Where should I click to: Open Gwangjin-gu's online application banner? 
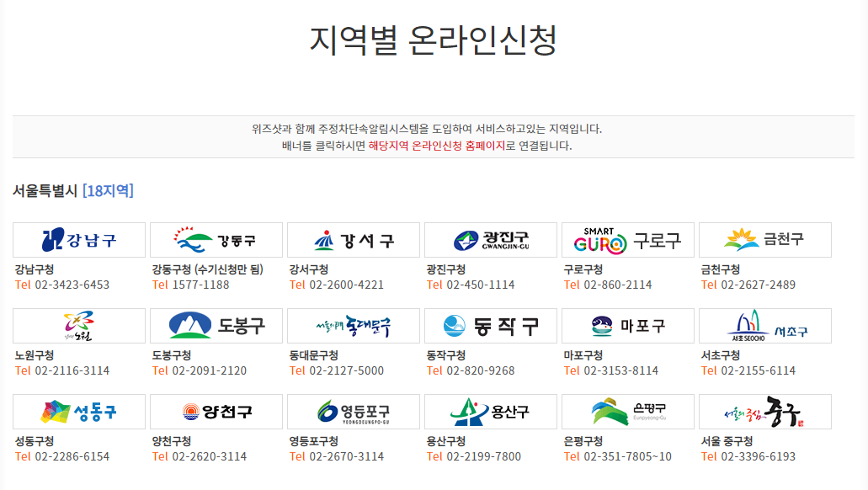click(490, 239)
